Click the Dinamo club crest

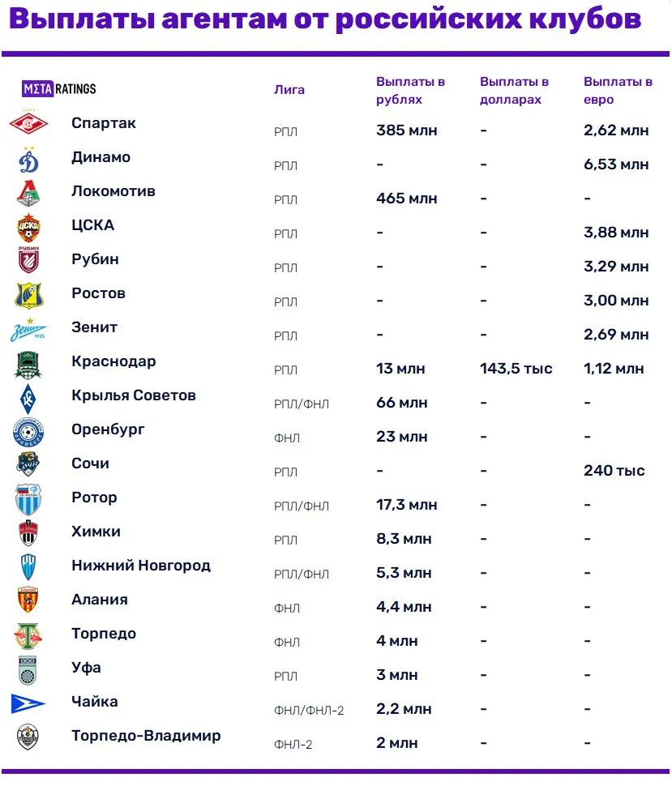point(28,160)
